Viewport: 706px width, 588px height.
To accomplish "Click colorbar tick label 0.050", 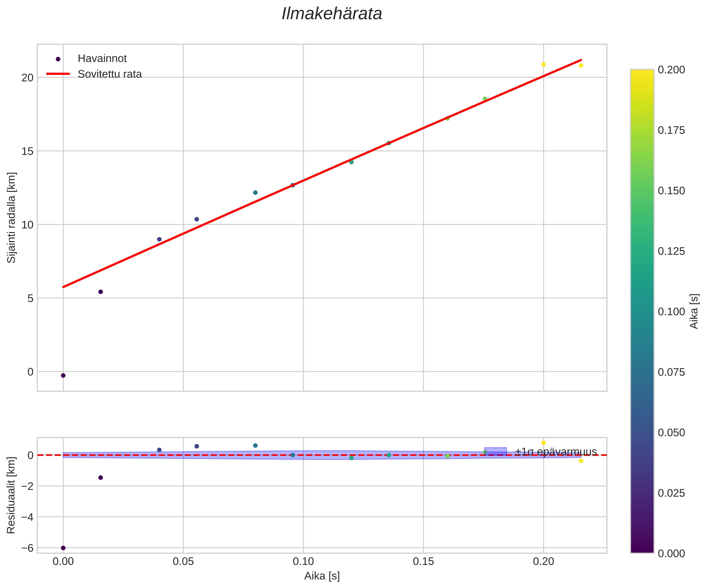I will tap(671, 432).
